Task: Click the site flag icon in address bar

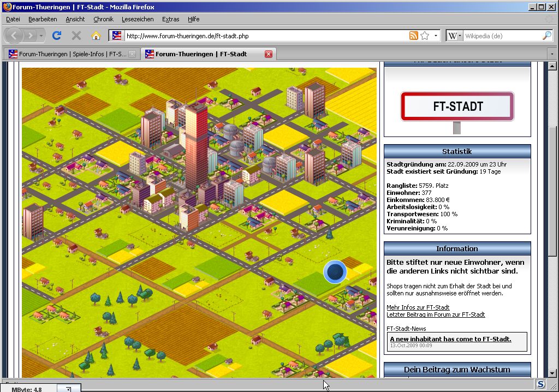Action: click(117, 35)
